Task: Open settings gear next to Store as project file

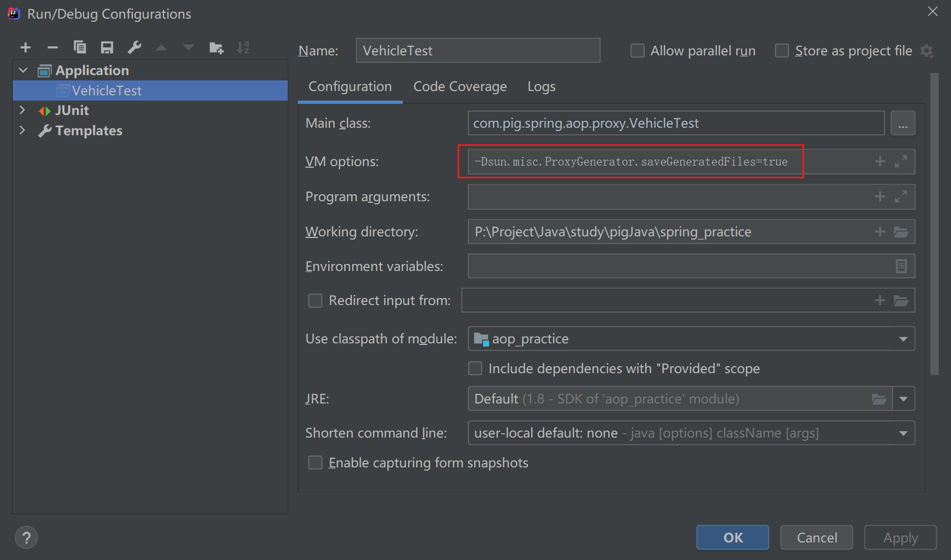Action: point(927,51)
